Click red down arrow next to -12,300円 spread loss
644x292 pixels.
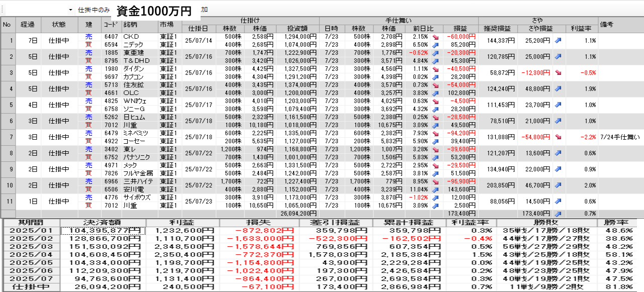tap(558, 73)
